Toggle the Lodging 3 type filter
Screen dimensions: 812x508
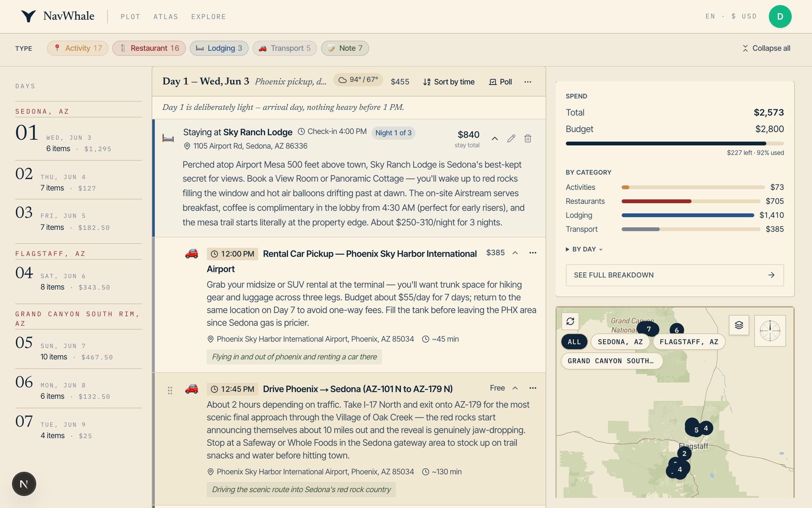(219, 48)
